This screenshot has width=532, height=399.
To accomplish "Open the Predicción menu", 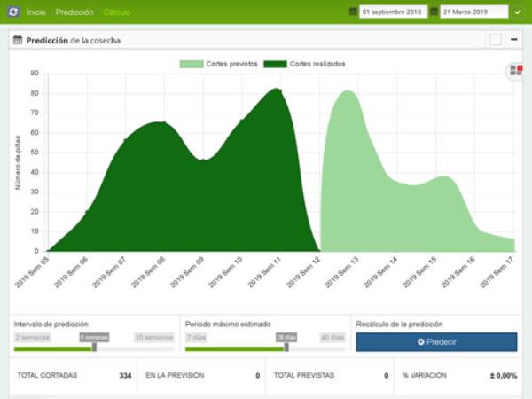I will coord(74,12).
